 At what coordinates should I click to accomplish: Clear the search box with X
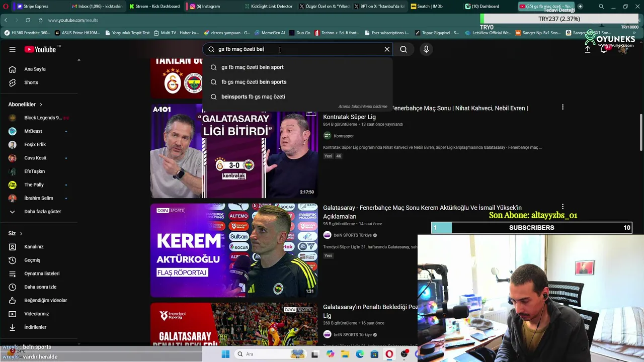(387, 49)
